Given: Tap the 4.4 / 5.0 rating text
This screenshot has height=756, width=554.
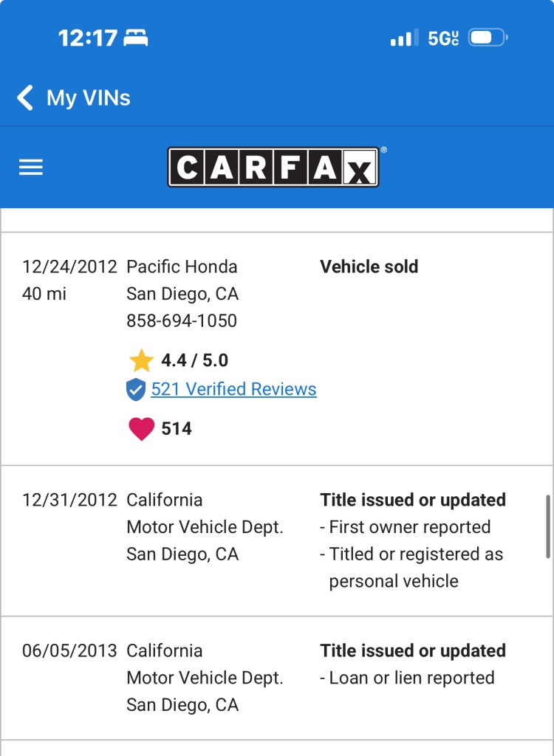Looking at the screenshot, I should (195, 361).
